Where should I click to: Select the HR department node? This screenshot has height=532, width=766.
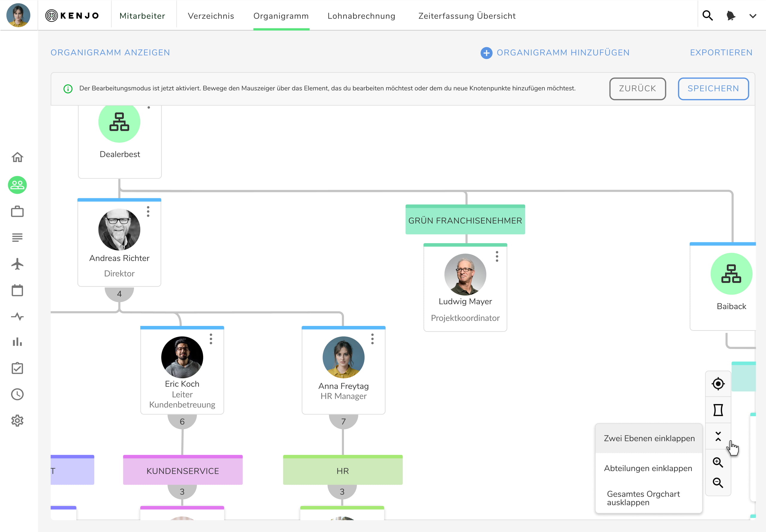(343, 470)
